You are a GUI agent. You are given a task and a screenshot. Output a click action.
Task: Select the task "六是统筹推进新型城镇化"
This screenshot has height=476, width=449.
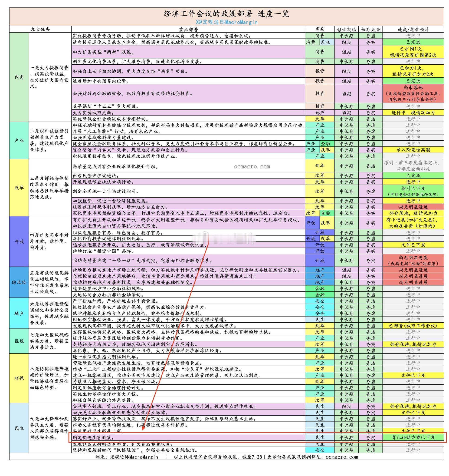pos(50,313)
